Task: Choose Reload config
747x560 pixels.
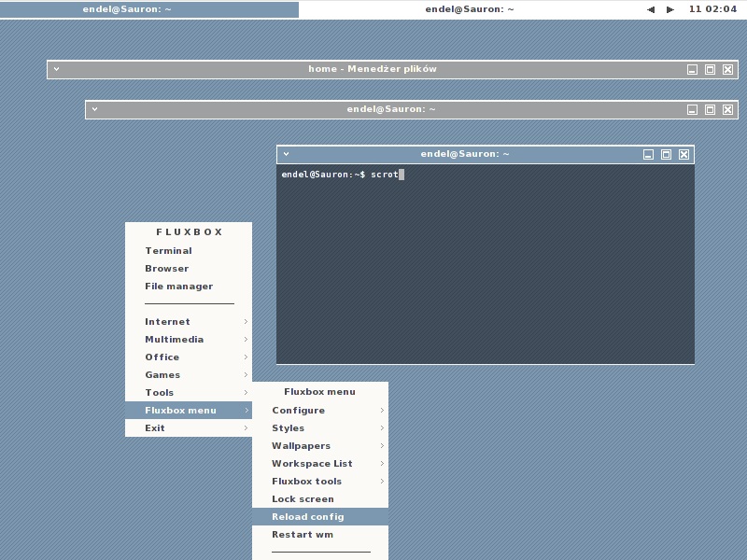Action: [320, 517]
